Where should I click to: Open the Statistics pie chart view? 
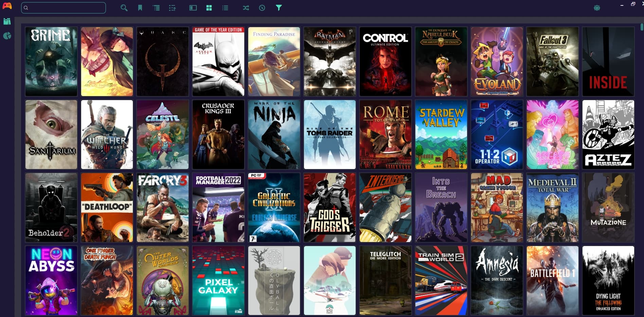7,36
